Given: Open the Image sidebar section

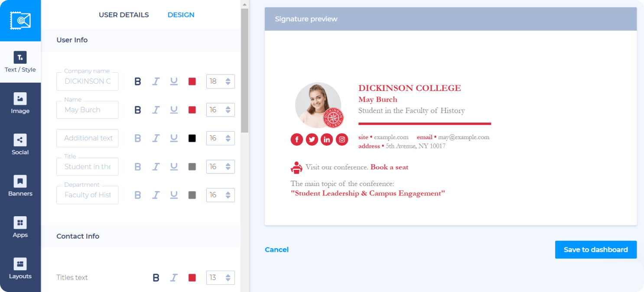Looking at the screenshot, I should tap(20, 104).
